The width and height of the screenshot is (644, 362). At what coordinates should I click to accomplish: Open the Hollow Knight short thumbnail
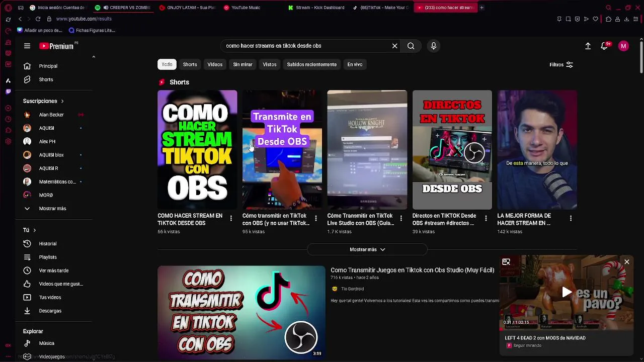(367, 150)
